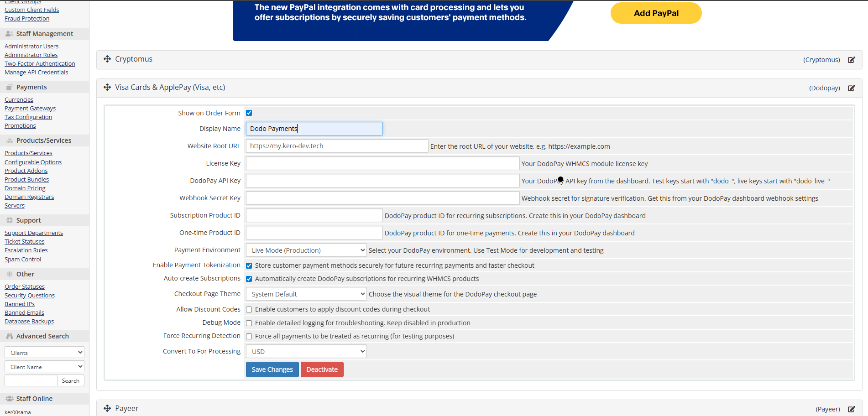This screenshot has height=416, width=868.
Task: Uncheck the Show on Order Form checkbox
Action: 249,113
